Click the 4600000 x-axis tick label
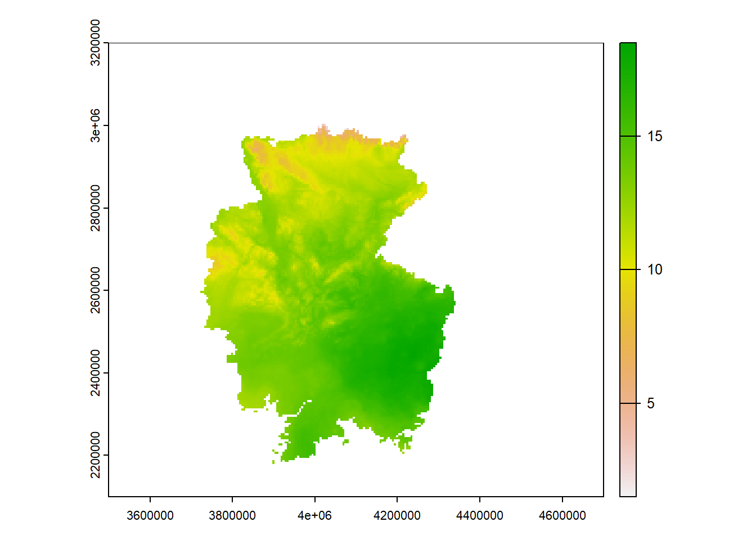The width and height of the screenshot is (756, 540). [562, 516]
